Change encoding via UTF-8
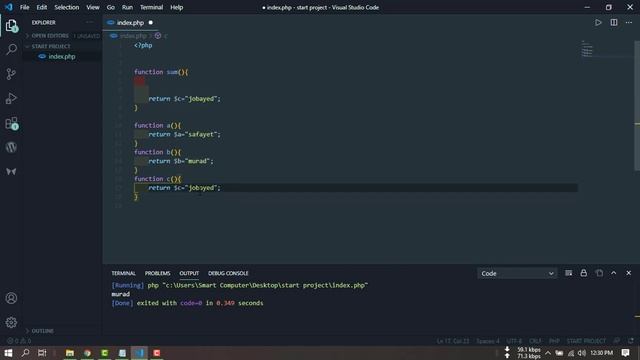The height and width of the screenshot is (360, 640). pos(514,341)
